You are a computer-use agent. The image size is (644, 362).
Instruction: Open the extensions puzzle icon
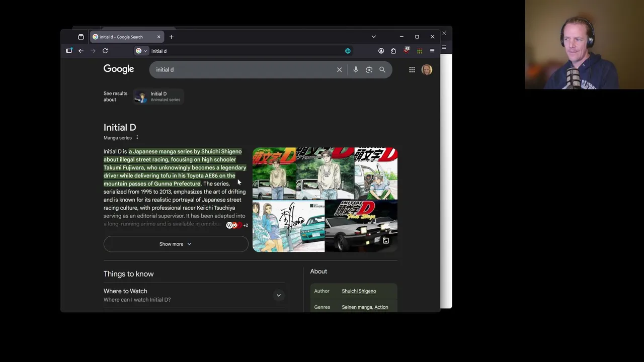point(393,51)
